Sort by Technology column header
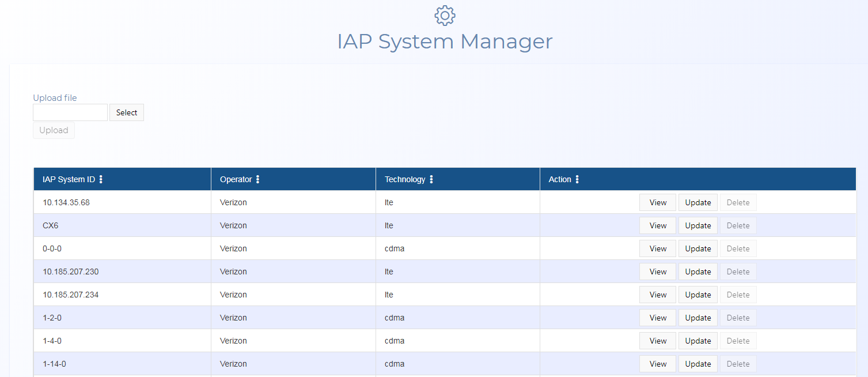This screenshot has height=377, width=868. coord(404,179)
